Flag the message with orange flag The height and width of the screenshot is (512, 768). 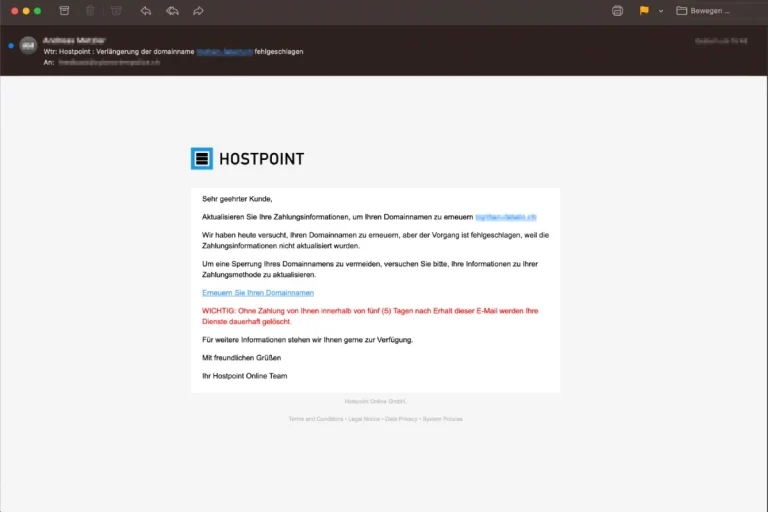coord(644,10)
